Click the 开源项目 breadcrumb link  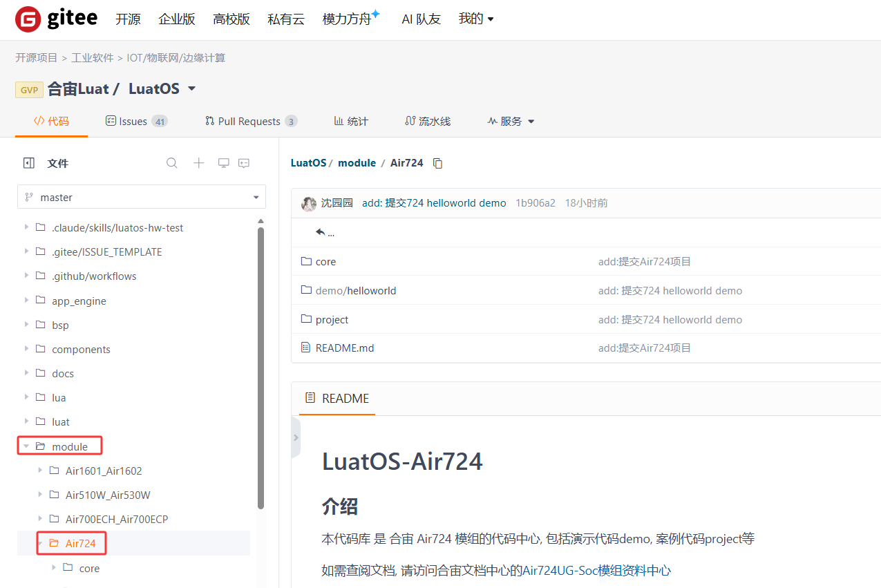pos(37,58)
